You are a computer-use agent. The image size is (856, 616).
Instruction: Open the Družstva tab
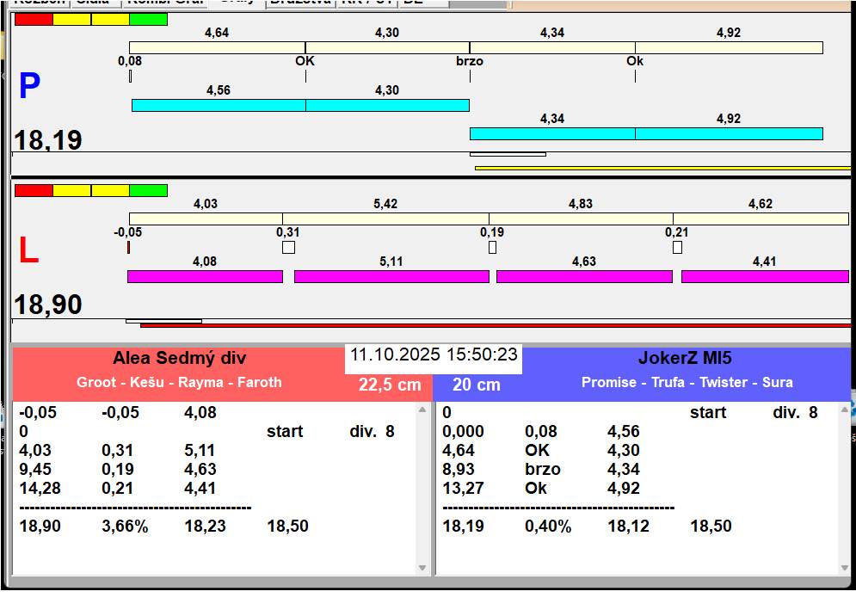(x=300, y=3)
